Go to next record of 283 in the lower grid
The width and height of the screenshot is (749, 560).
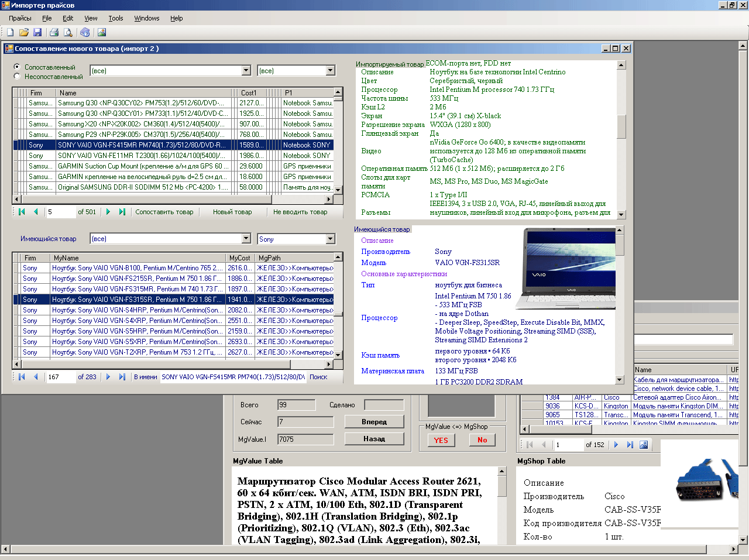[108, 377]
